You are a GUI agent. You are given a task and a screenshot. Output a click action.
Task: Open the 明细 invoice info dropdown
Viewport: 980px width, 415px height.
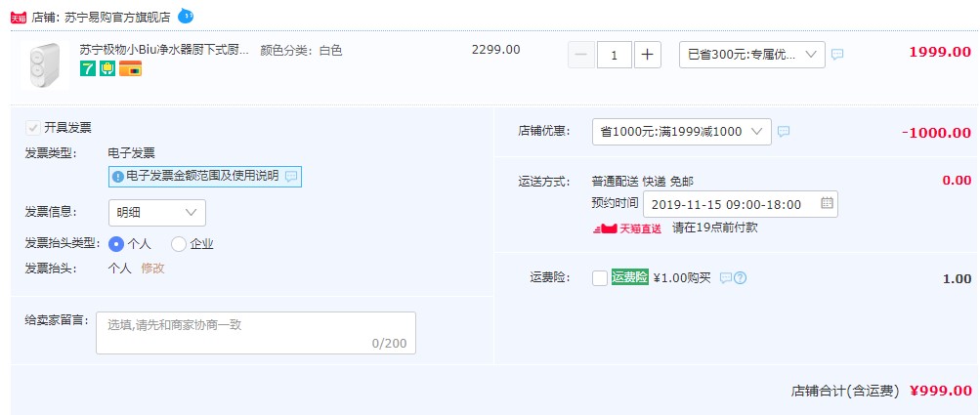pyautogui.click(x=157, y=213)
